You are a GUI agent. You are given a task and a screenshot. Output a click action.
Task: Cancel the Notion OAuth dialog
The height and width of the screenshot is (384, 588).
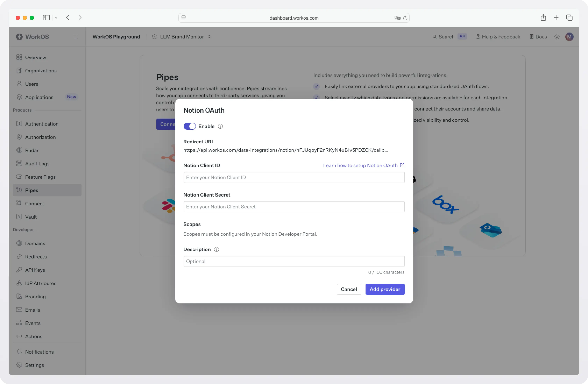[x=349, y=289]
